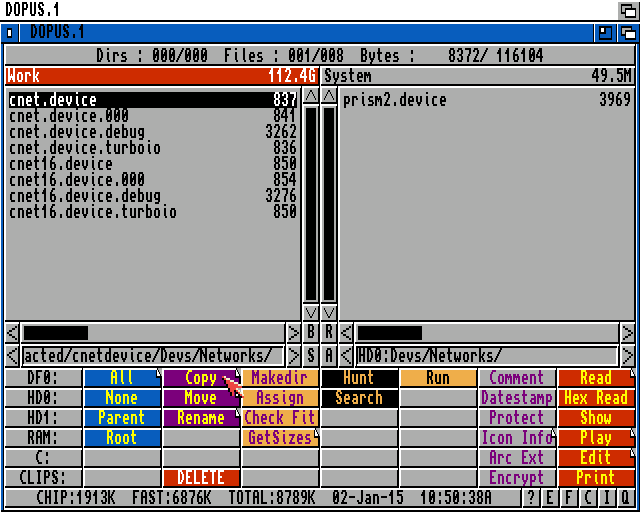Click the C button in status bar

(588, 497)
